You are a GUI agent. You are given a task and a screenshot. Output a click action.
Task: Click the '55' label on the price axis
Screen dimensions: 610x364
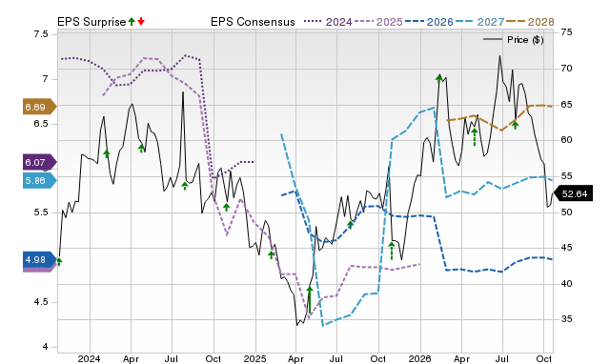point(567,176)
